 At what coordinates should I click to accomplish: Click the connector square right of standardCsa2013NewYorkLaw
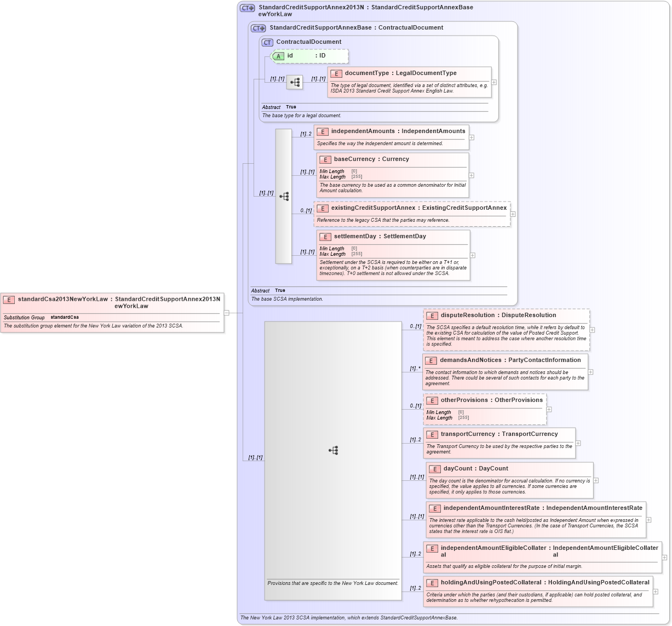tap(226, 313)
